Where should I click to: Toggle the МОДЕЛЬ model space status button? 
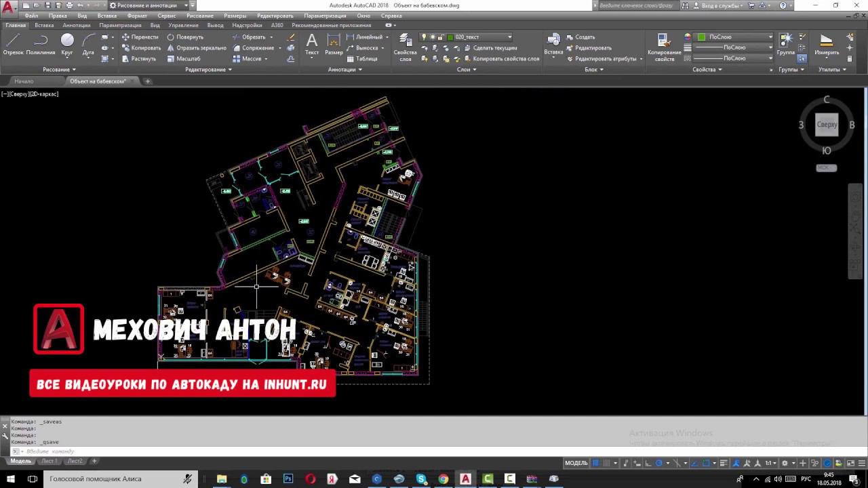pyautogui.click(x=576, y=463)
